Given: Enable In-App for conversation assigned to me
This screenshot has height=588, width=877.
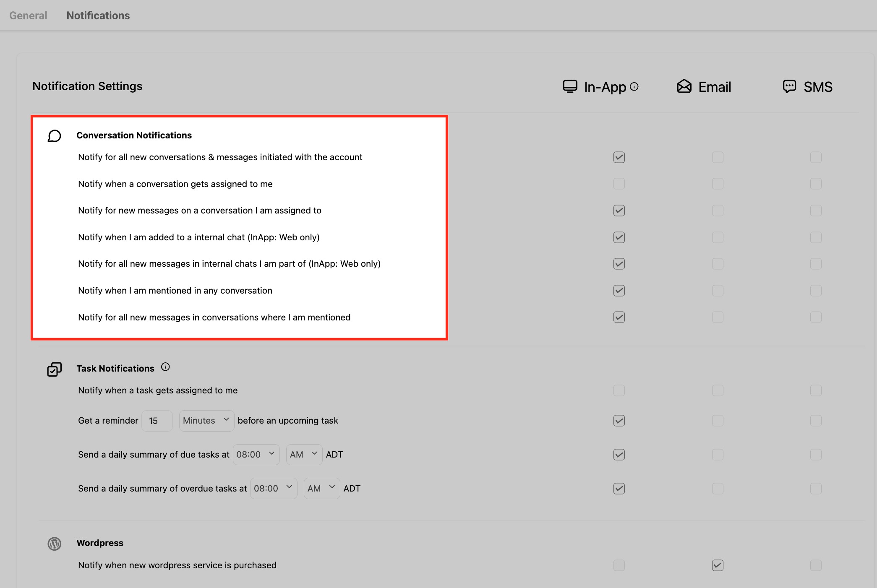Looking at the screenshot, I should click(x=619, y=184).
